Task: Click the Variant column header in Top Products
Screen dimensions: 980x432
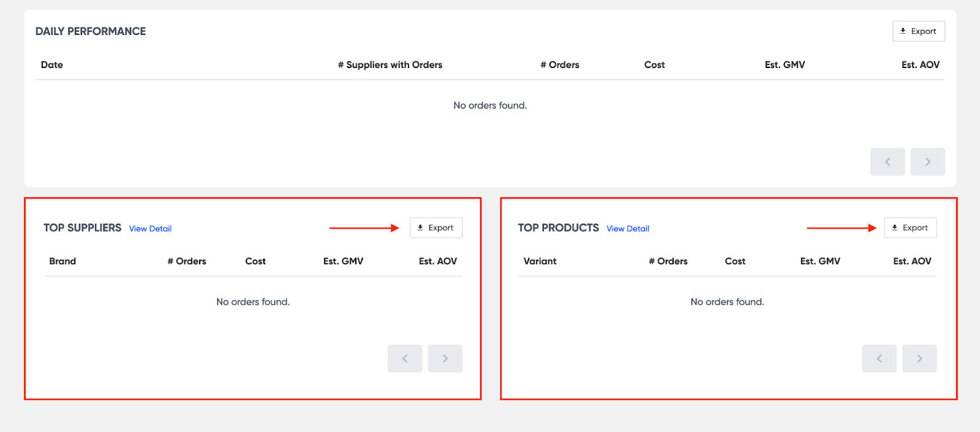Action: (x=540, y=261)
